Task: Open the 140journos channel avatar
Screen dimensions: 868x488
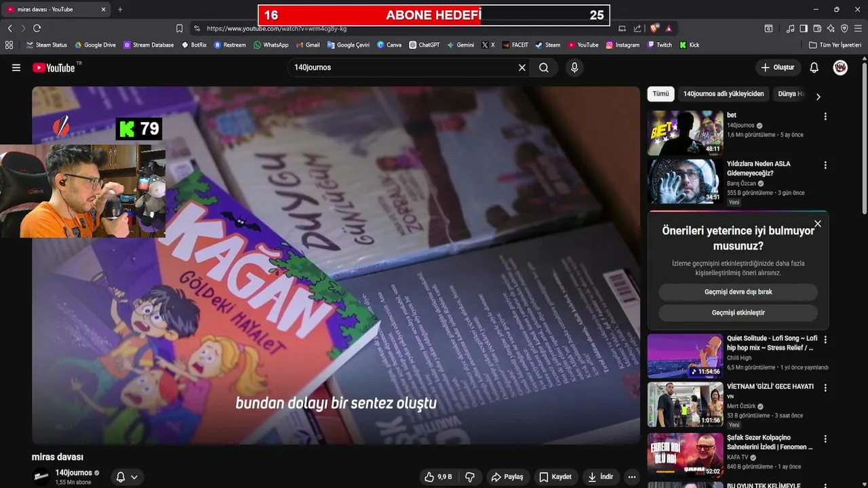Action: click(x=42, y=476)
